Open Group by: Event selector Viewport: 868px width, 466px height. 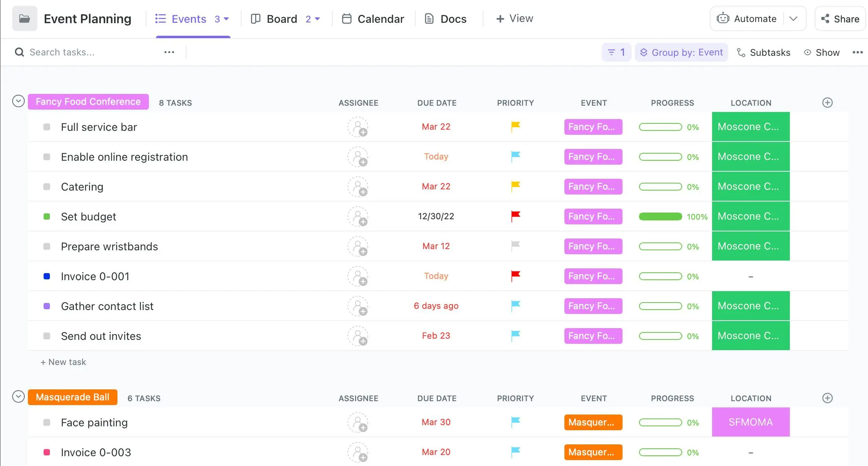coord(681,52)
